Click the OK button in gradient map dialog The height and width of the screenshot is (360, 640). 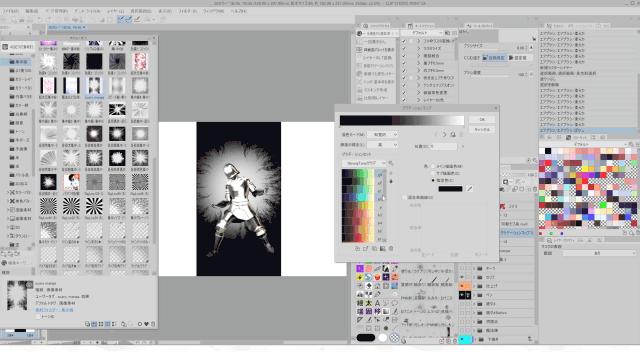[x=482, y=120]
